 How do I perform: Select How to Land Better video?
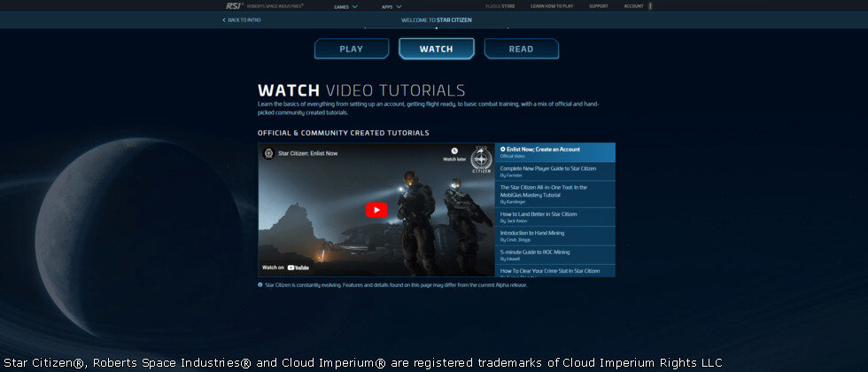[554, 217]
